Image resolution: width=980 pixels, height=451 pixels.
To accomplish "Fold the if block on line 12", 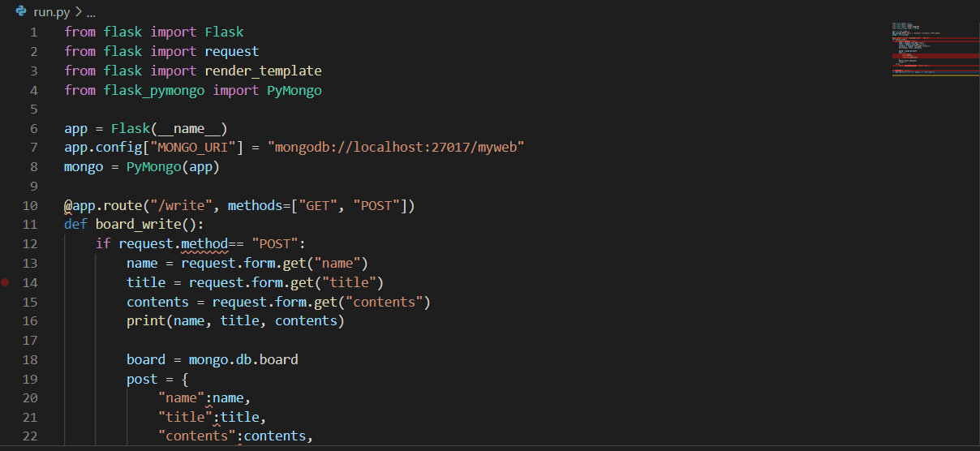I will tap(53, 243).
